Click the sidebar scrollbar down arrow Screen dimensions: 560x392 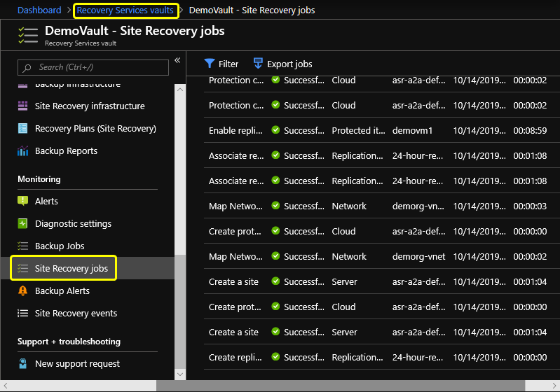click(x=180, y=374)
